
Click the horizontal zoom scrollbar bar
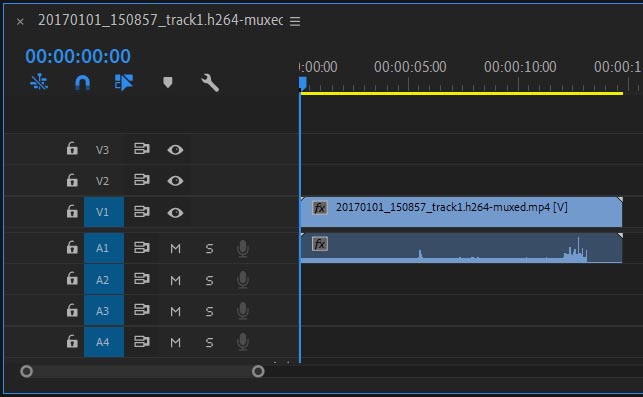point(142,372)
